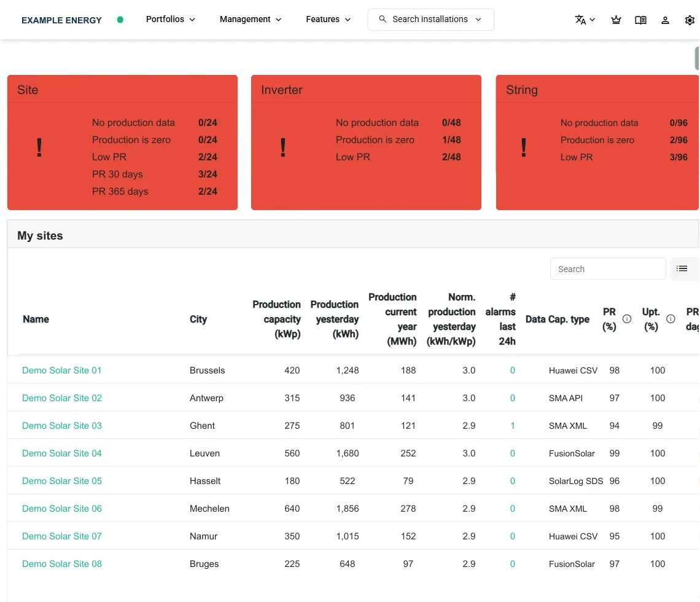Open Demo Solar Site 05

(61, 481)
